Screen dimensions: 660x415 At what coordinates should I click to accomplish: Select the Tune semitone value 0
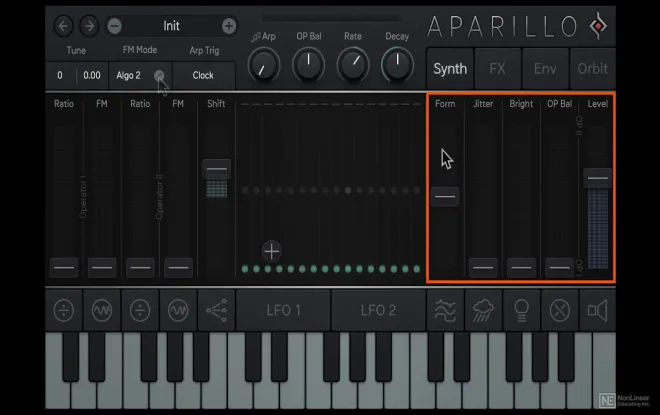(60, 75)
